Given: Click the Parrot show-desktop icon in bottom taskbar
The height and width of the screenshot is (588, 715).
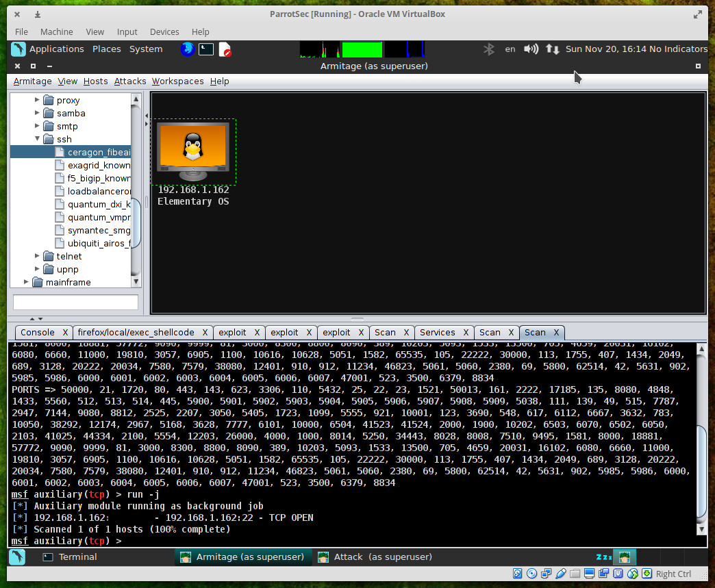Looking at the screenshot, I should click(17, 557).
